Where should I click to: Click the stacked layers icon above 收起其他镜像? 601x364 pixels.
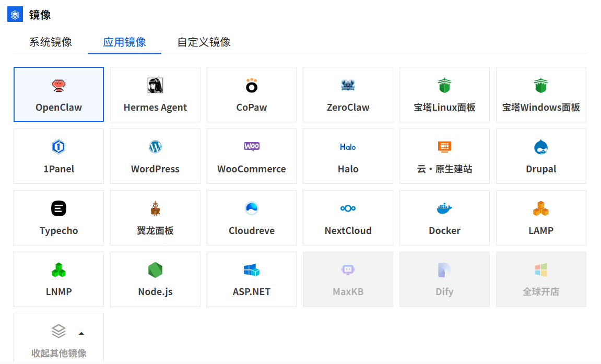pos(58,331)
